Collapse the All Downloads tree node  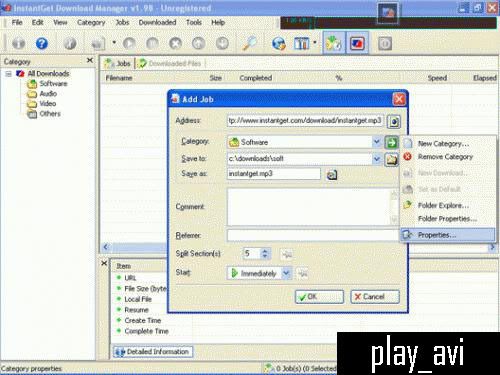point(9,74)
